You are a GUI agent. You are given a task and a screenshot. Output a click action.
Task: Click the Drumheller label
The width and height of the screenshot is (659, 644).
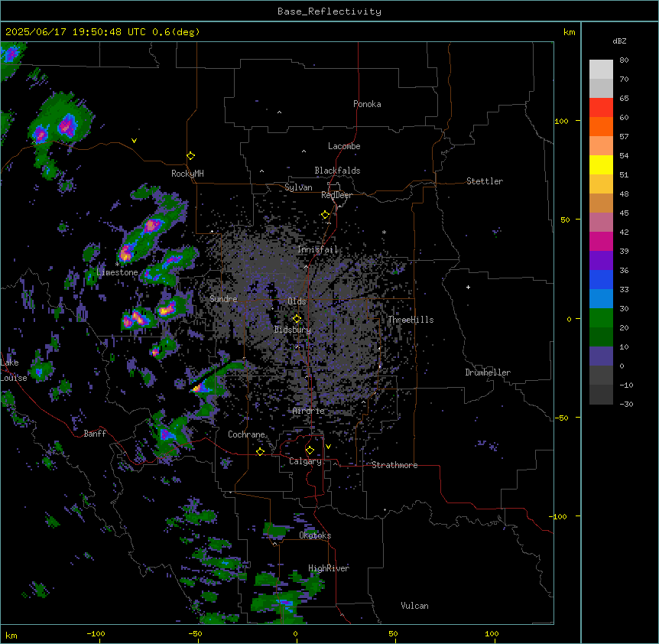click(x=488, y=372)
